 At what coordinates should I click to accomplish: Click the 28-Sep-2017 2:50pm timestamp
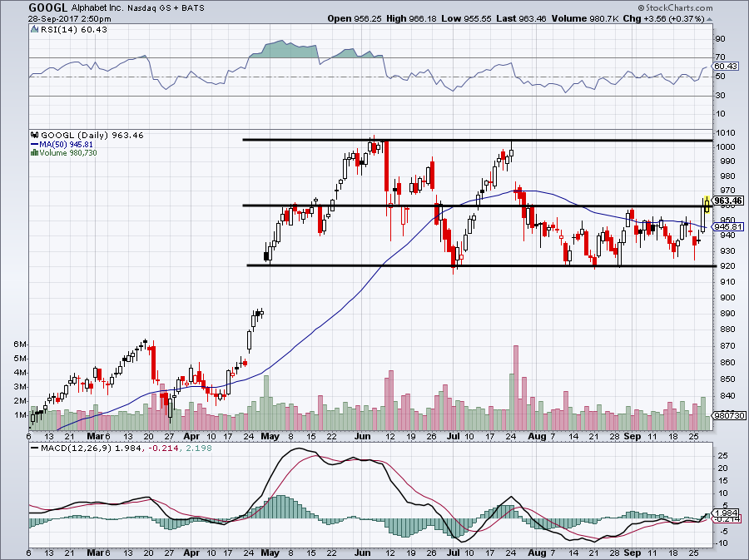[69, 19]
